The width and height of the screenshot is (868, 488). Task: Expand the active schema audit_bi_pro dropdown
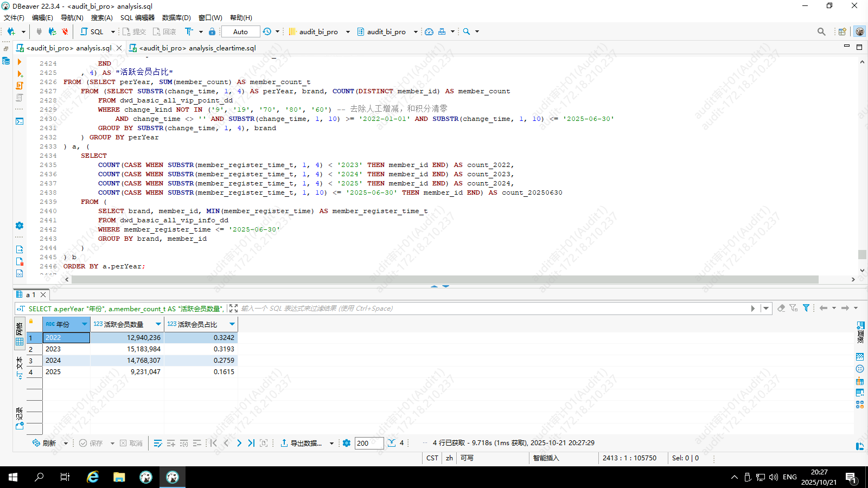coord(416,31)
